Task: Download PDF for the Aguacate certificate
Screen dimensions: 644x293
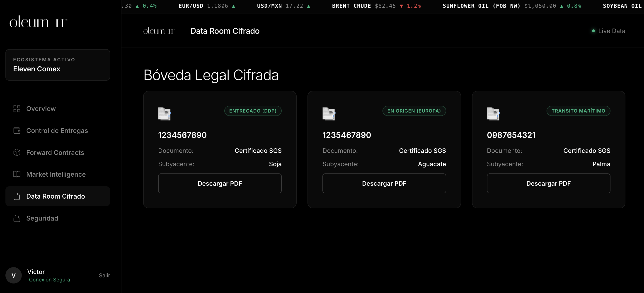Action: click(x=384, y=183)
